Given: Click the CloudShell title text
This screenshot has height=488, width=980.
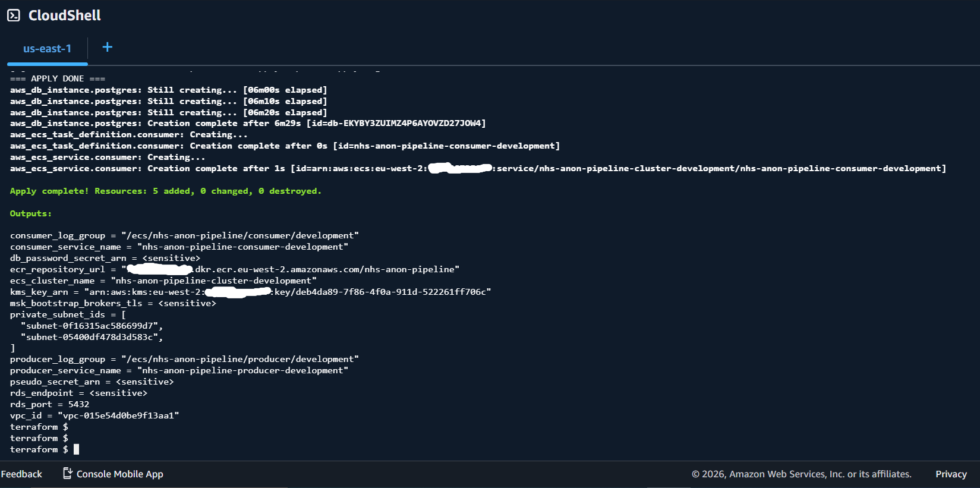Looking at the screenshot, I should tap(65, 15).
